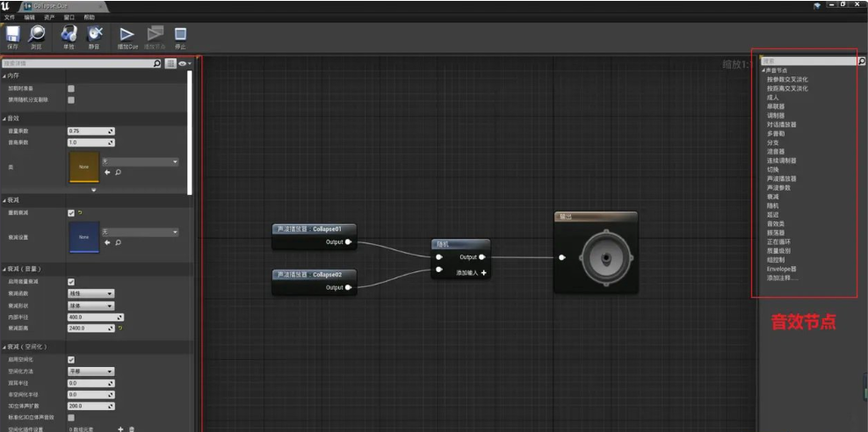
Task: Click the 音量乘数 field showing 0.75
Action: (x=90, y=131)
